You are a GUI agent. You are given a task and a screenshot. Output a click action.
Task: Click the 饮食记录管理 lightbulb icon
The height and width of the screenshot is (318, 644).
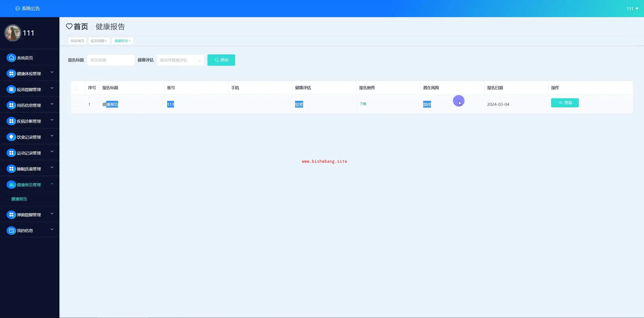coord(11,137)
